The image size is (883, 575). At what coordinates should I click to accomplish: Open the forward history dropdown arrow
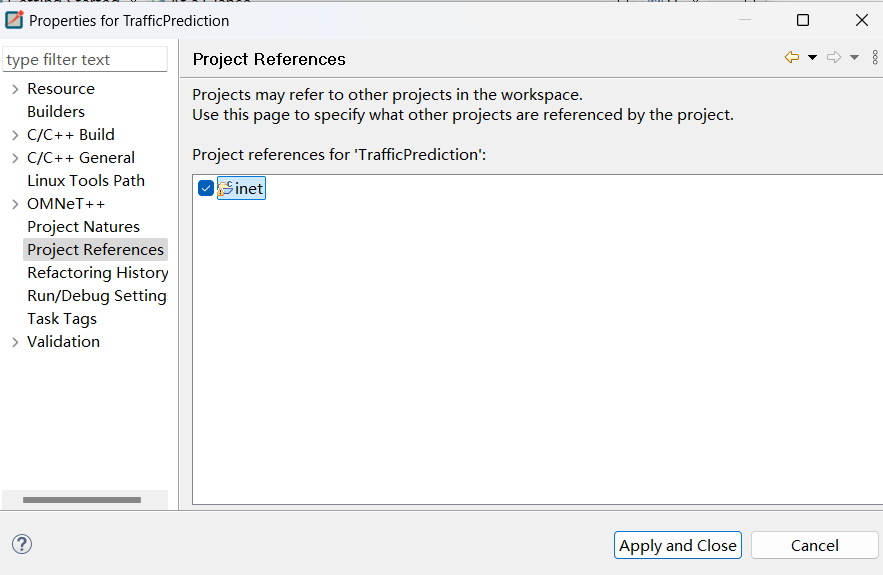tap(854, 58)
